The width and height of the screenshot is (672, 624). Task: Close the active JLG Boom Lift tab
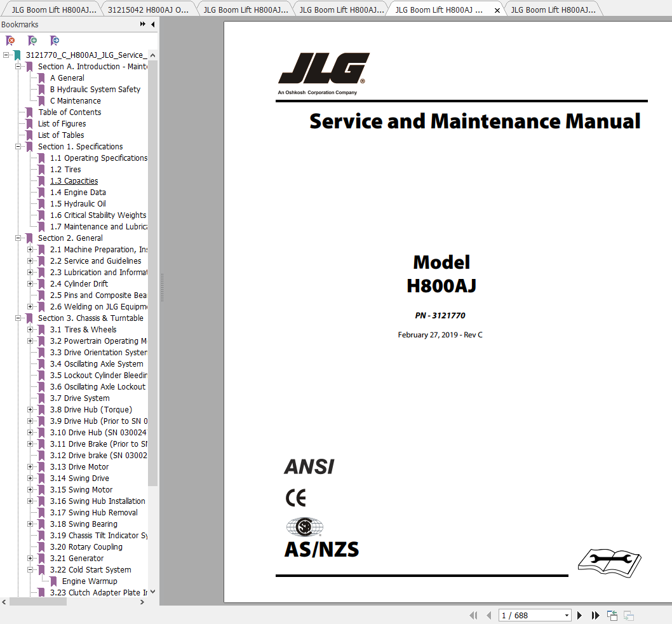[x=497, y=10]
